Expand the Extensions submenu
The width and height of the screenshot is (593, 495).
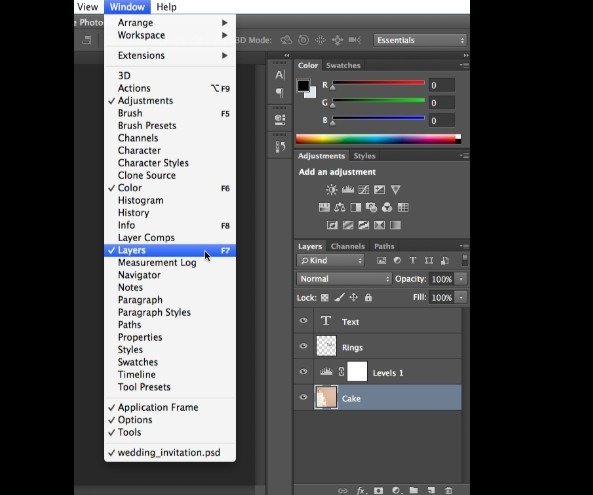[170, 56]
